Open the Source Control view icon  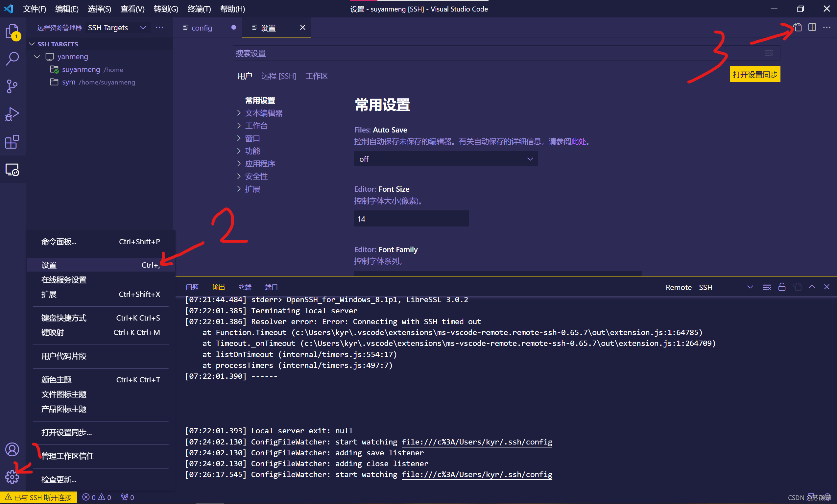(12, 86)
